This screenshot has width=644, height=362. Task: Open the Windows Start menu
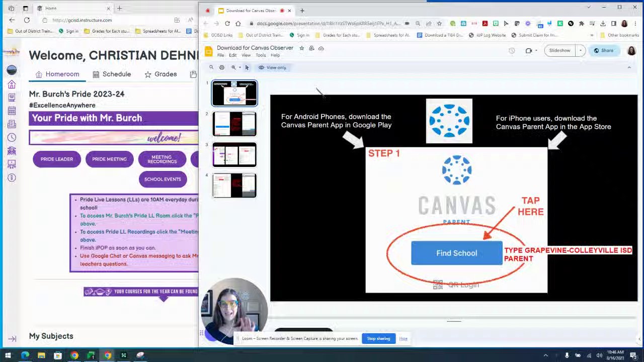[8, 356]
